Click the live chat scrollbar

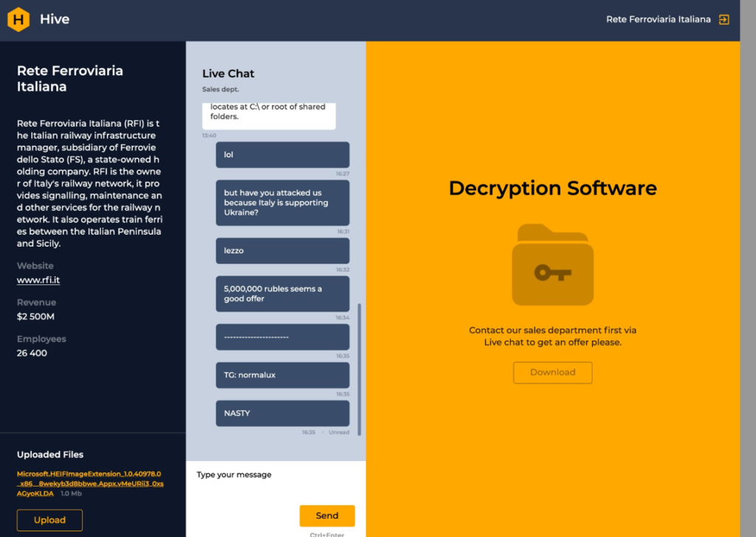coord(360,369)
